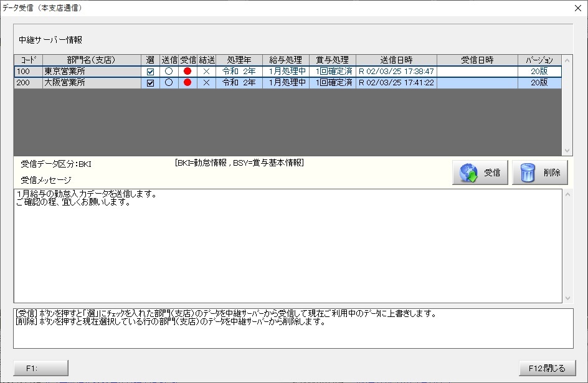Click the 結送 X mark for 東京営業所
Screen dimensions: 588x383
click(206, 71)
